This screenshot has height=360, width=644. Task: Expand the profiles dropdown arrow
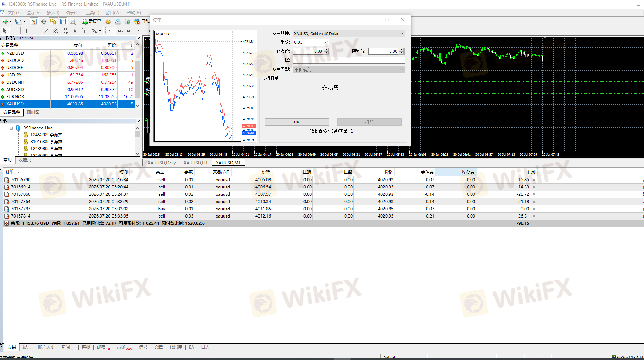pyautogui.click(x=24, y=21)
